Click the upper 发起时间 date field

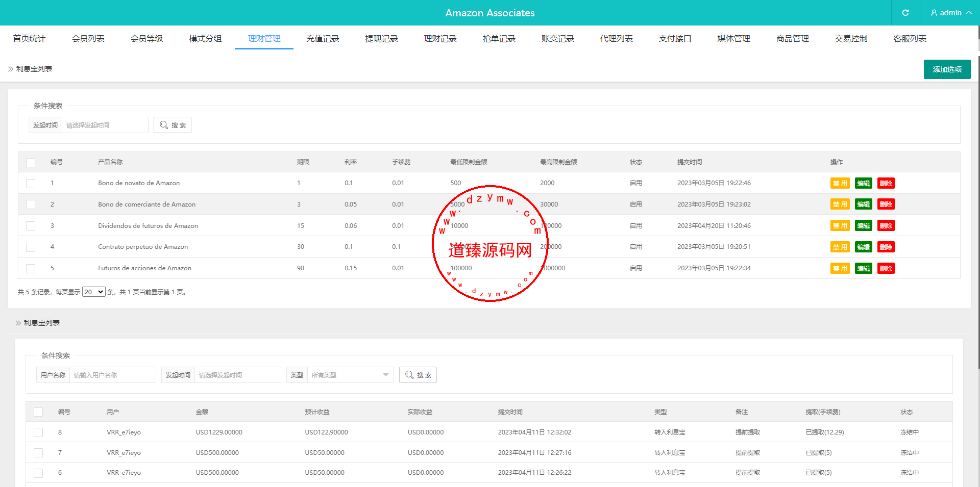pos(105,125)
